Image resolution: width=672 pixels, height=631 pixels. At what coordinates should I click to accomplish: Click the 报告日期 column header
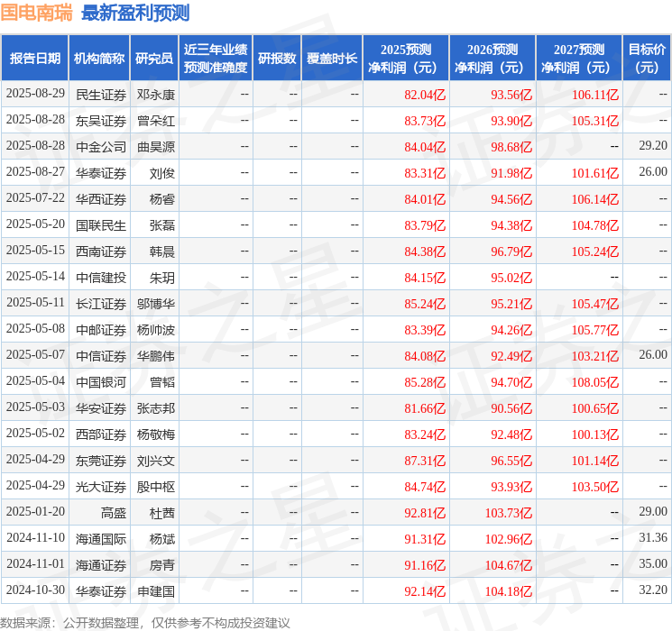tap(34, 59)
